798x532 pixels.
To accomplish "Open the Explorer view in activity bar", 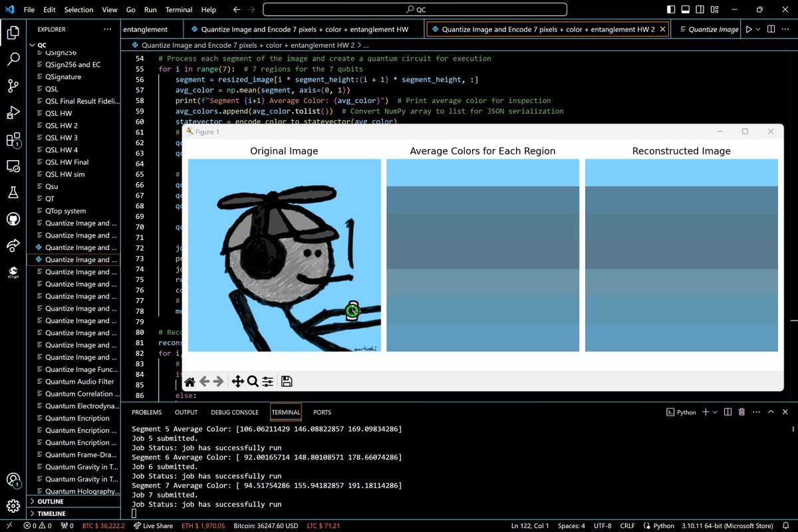I will [13, 33].
